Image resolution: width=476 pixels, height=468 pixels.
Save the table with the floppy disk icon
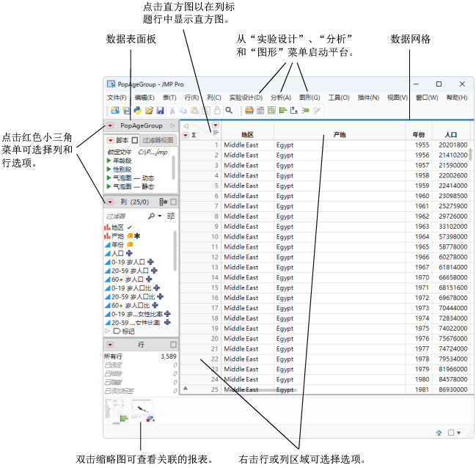[161, 110]
